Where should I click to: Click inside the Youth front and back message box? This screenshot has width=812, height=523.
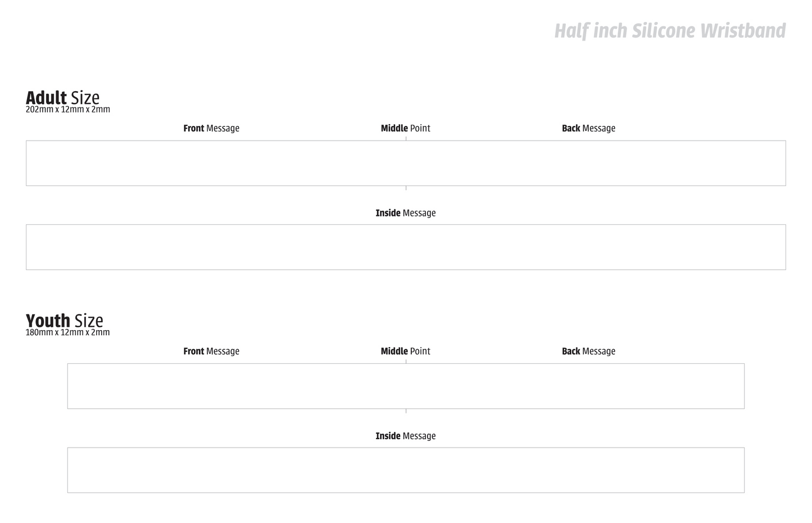tap(406, 386)
